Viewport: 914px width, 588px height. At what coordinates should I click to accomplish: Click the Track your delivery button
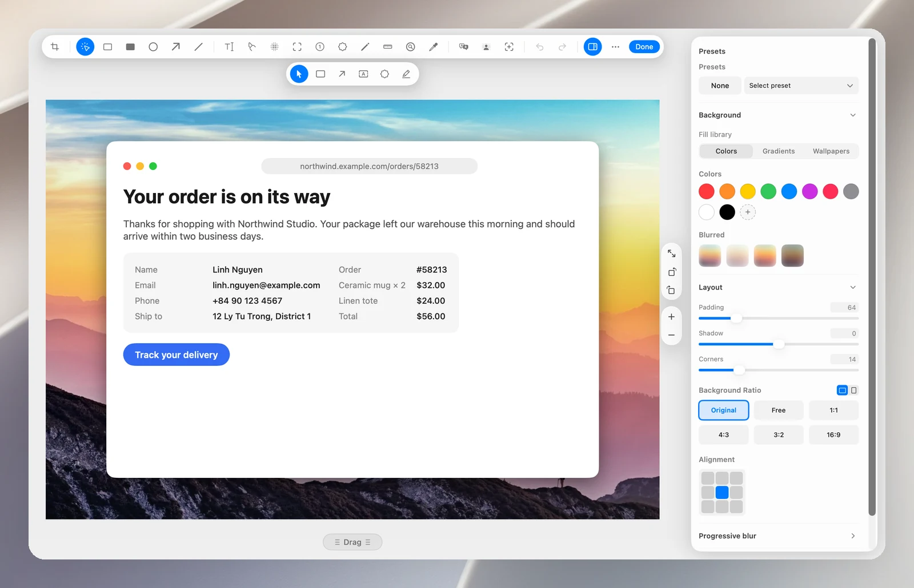[x=177, y=355]
